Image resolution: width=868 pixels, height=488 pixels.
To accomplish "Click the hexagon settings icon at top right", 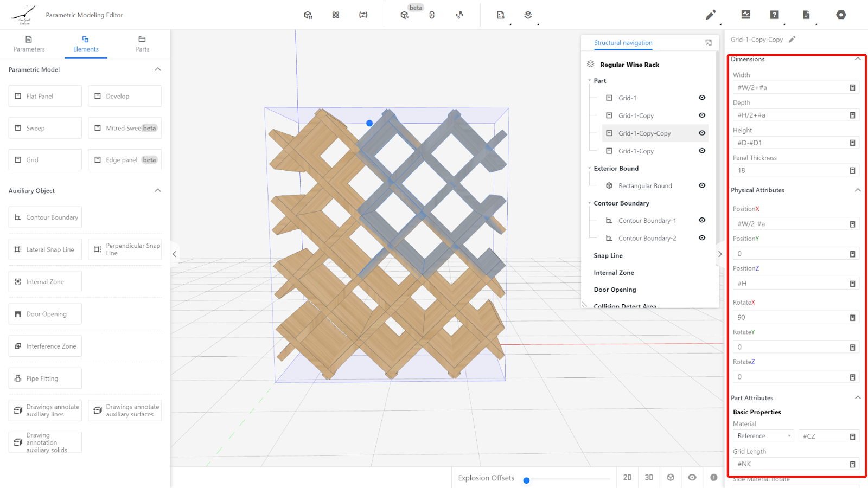I will (840, 15).
